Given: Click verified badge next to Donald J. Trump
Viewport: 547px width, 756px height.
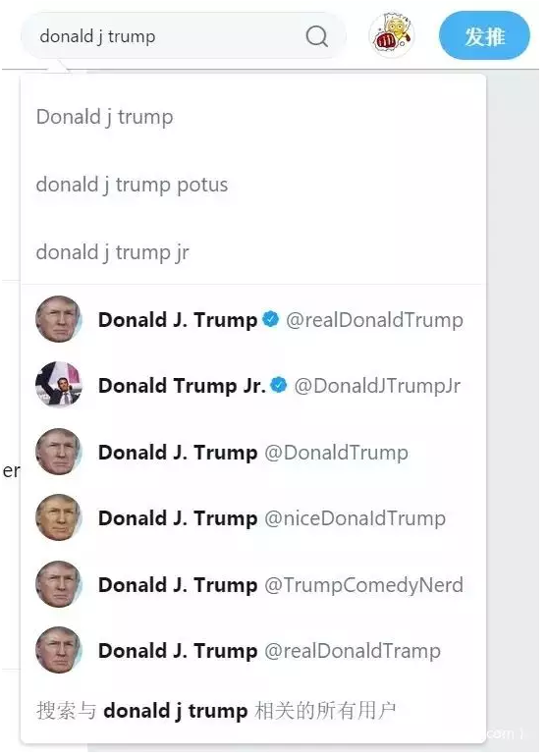Looking at the screenshot, I should click(271, 319).
